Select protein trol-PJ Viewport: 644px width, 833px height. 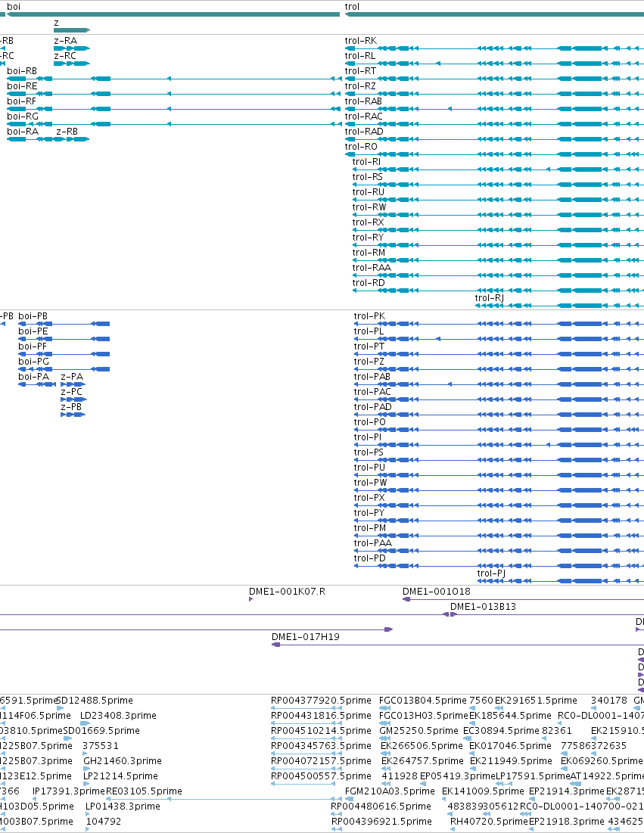pos(561,581)
